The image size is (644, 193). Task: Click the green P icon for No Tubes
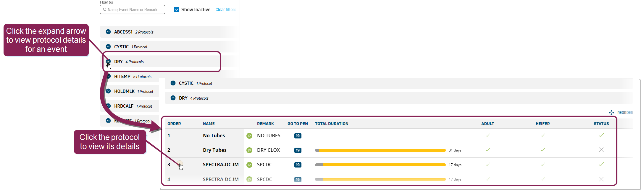pos(249,136)
